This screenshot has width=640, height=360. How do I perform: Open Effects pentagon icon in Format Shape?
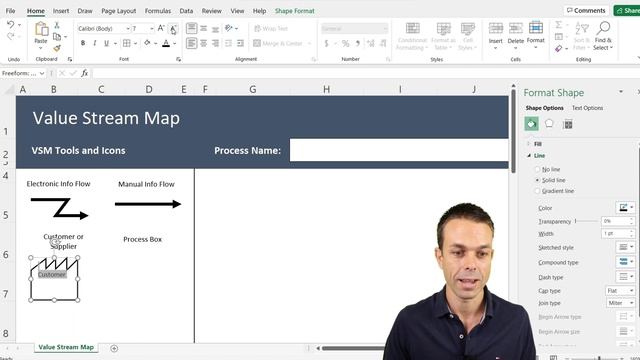(x=549, y=124)
